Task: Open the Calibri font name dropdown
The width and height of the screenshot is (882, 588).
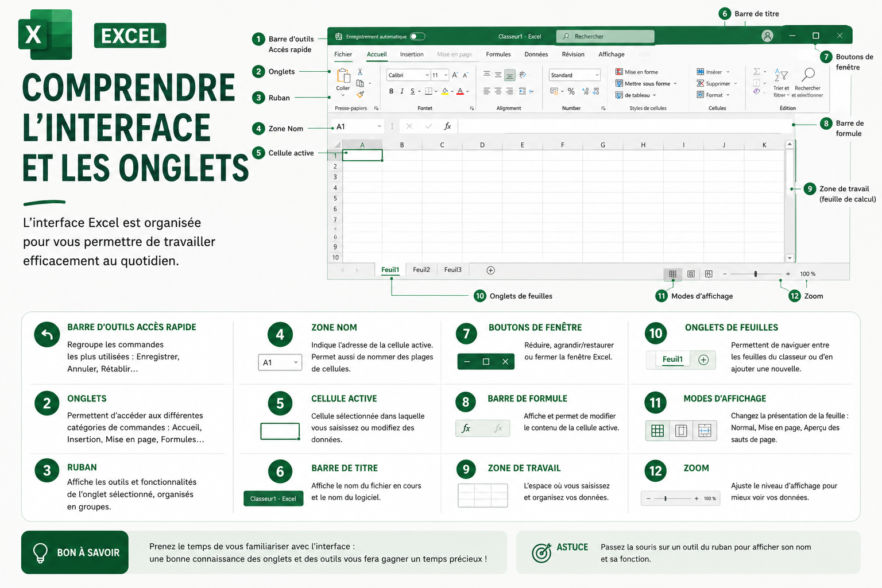Action: 427,75
